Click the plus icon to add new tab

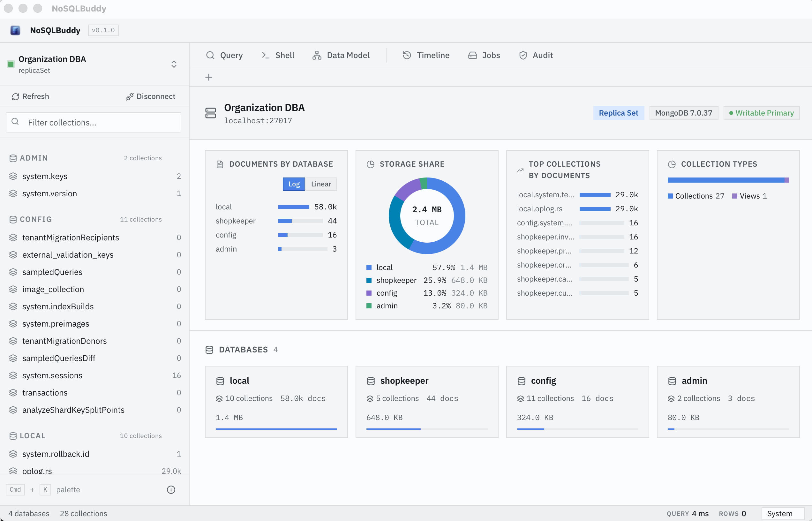209,78
